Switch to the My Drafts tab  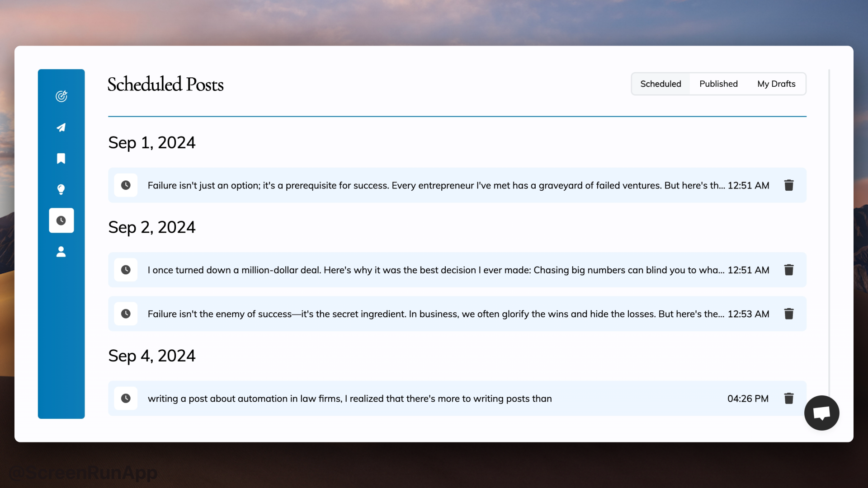[776, 84]
